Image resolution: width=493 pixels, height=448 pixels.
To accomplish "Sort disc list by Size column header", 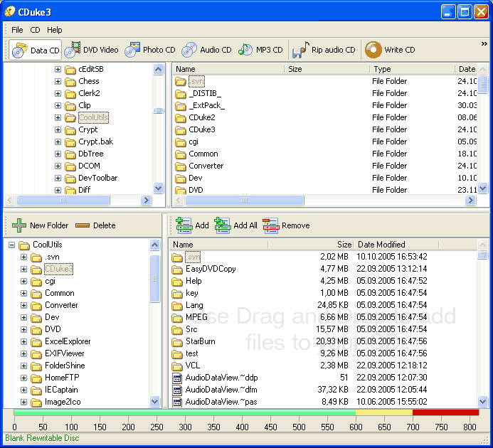I will [x=312, y=245].
